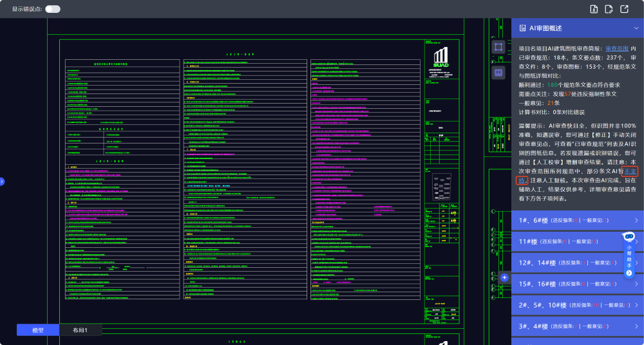Switch to the 模型 tab
Image resolution: width=644 pixels, height=345 pixels.
(x=37, y=330)
